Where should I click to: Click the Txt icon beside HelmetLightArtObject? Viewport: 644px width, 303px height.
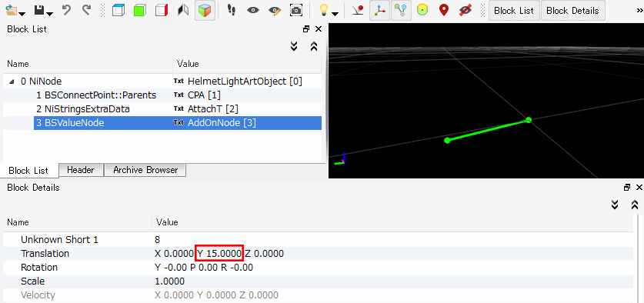coord(179,82)
